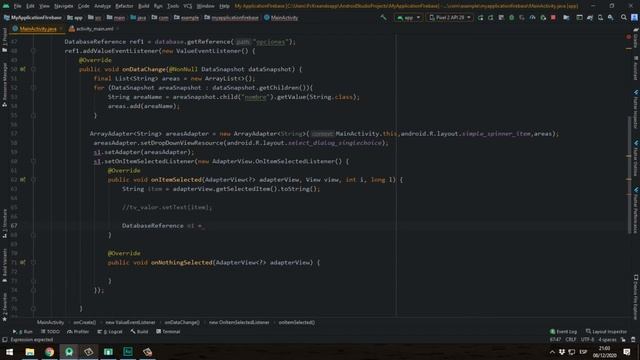Click the 4 spaces indent status entry

click(x=607, y=340)
